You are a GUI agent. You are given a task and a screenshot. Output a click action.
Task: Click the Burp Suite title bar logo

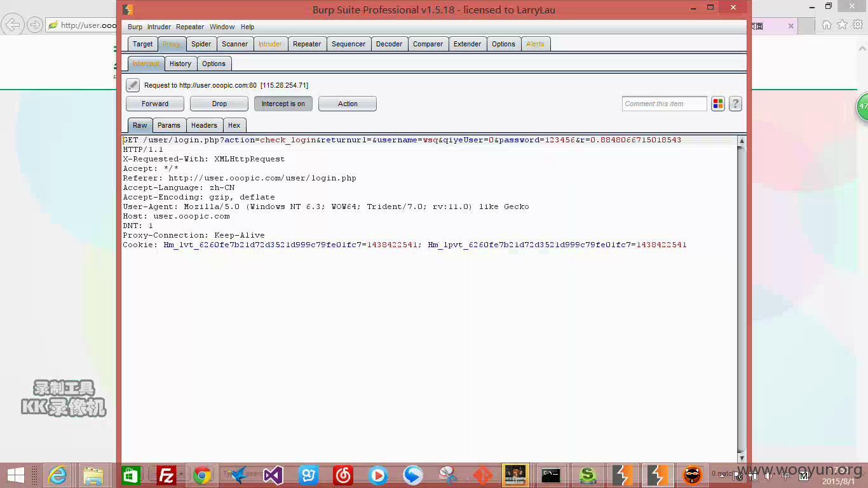coord(128,10)
